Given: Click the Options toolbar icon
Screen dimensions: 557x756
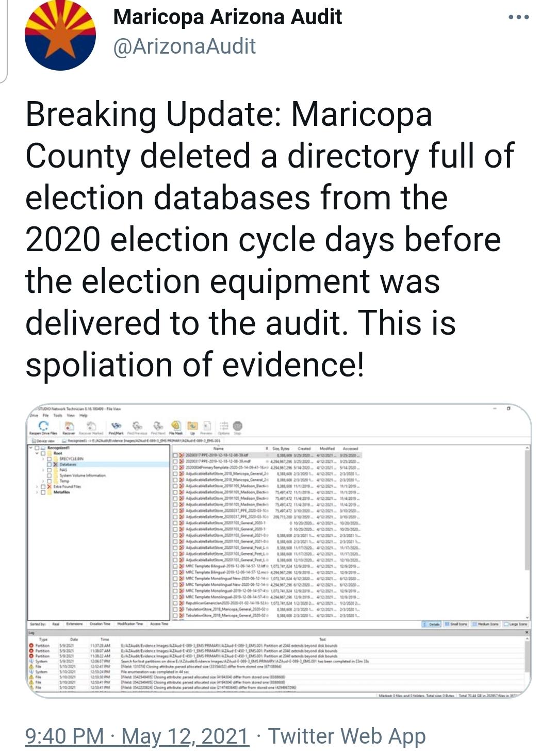Looking at the screenshot, I should 224,425.
